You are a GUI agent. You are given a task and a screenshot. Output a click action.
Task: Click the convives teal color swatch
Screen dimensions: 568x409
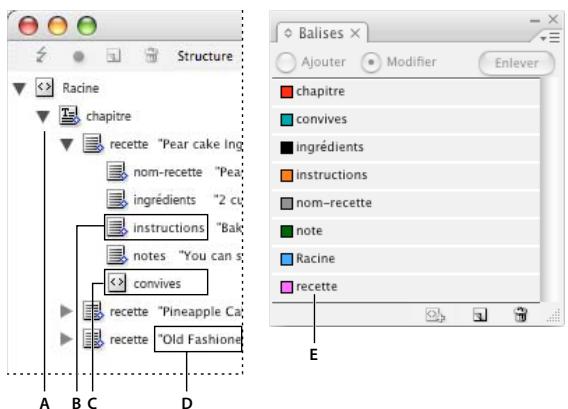pos(287,120)
